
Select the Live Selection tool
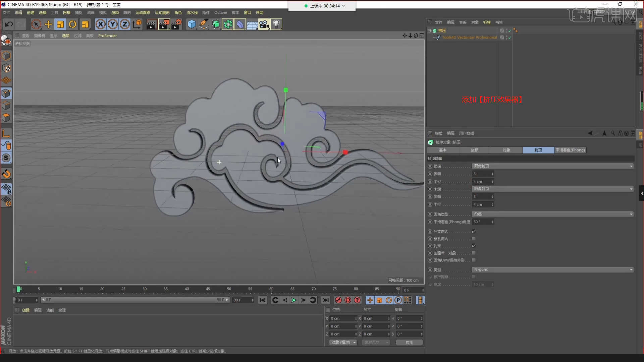coord(36,24)
